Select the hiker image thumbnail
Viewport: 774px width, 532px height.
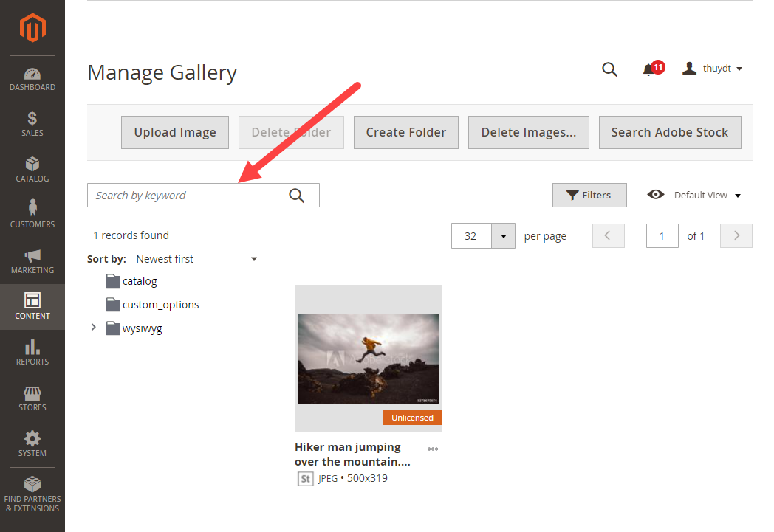[368, 358]
